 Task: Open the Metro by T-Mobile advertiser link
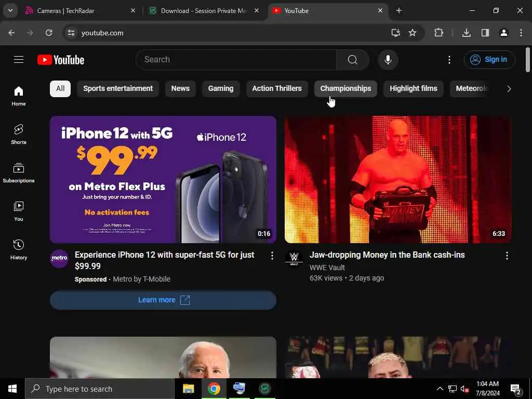(141, 279)
